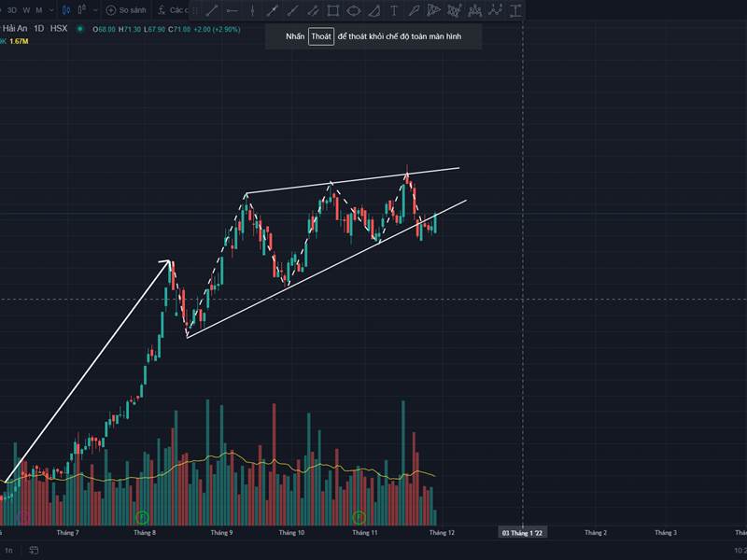Expand the timeframe dropdown chevron after M
Screen dimensions: 747x560
[x=51, y=10]
